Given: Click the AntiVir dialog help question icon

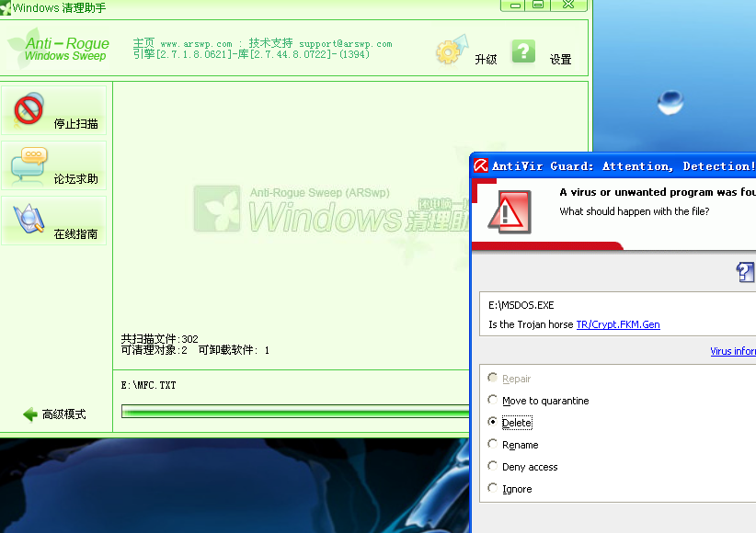Looking at the screenshot, I should 745,272.
